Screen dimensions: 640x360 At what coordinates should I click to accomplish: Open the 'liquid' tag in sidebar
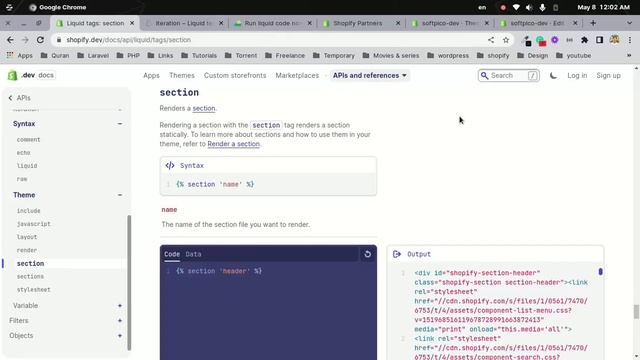coord(27,166)
